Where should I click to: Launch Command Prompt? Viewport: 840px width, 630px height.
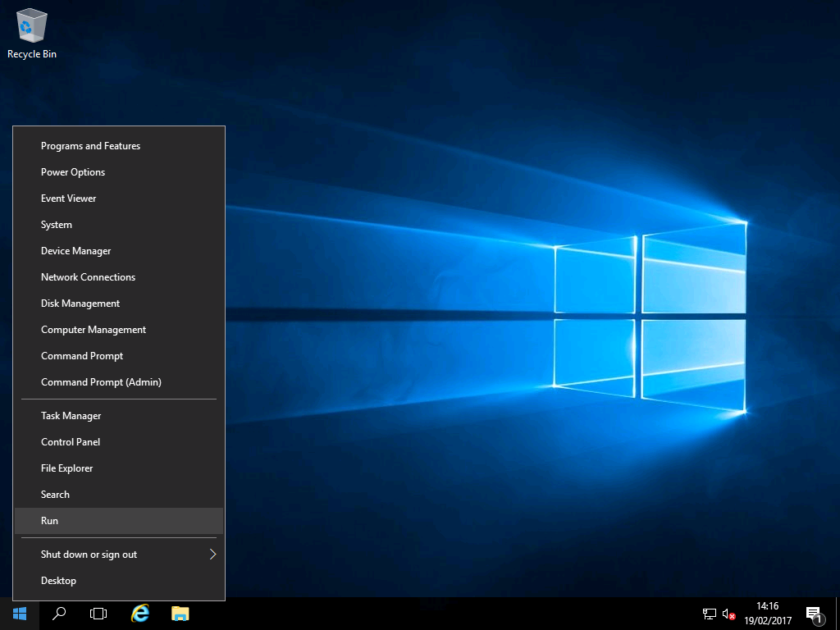click(x=119, y=356)
